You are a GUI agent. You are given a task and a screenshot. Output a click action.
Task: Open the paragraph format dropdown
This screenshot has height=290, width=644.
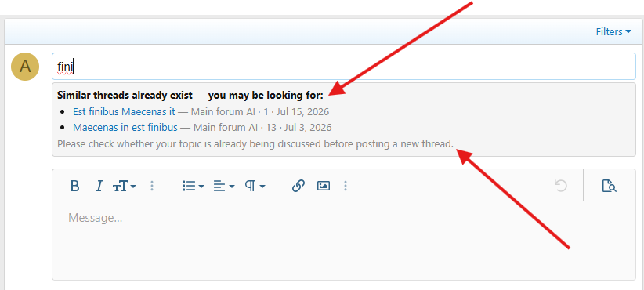(x=255, y=186)
